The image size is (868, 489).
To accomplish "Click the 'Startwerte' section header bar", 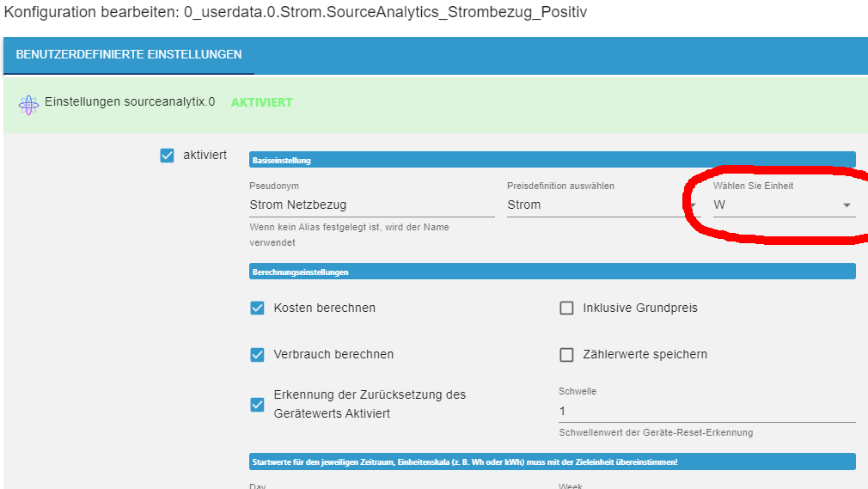I will pyautogui.click(x=552, y=461).
